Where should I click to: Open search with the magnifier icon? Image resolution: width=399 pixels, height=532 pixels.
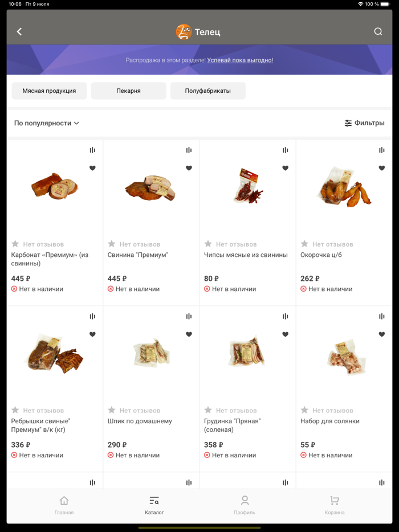378,32
